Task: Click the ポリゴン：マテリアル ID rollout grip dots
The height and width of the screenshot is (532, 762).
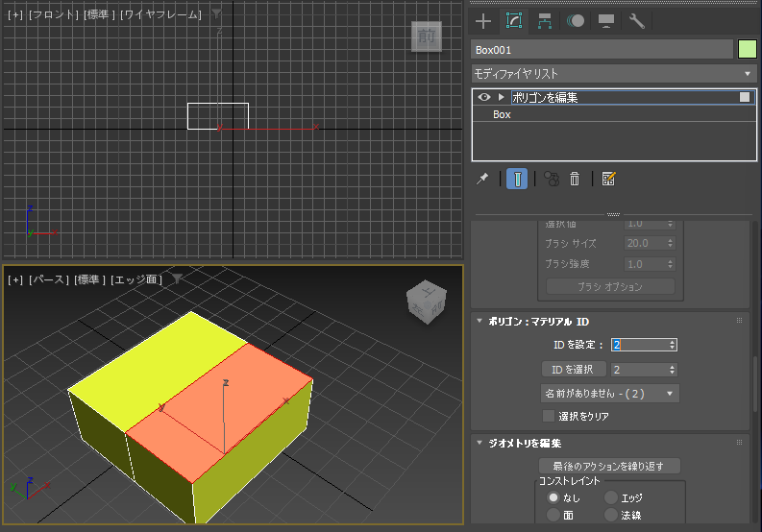Action: [x=739, y=320]
